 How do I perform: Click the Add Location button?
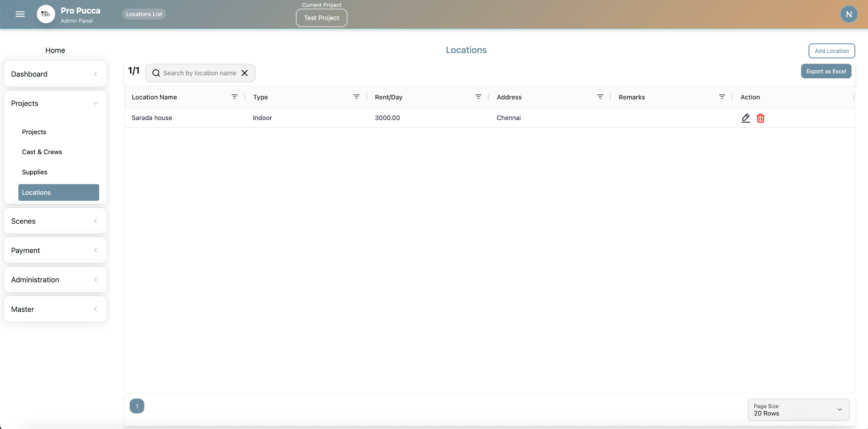coord(831,51)
